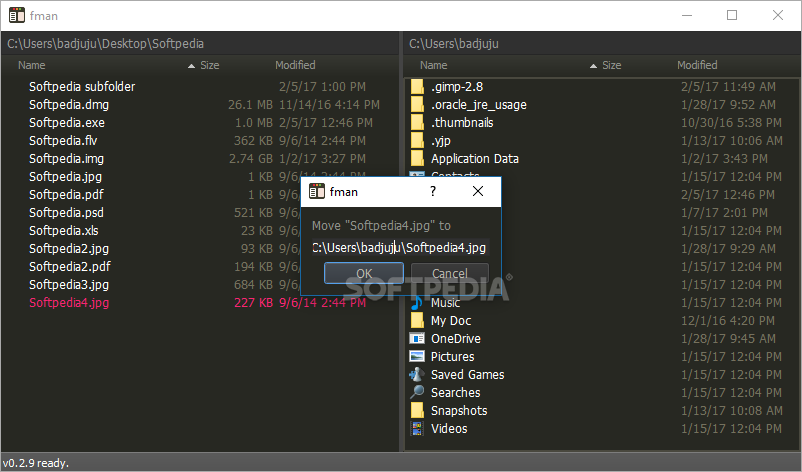802x472 pixels.
Task: Select Softpedia.psd file
Action: point(66,212)
